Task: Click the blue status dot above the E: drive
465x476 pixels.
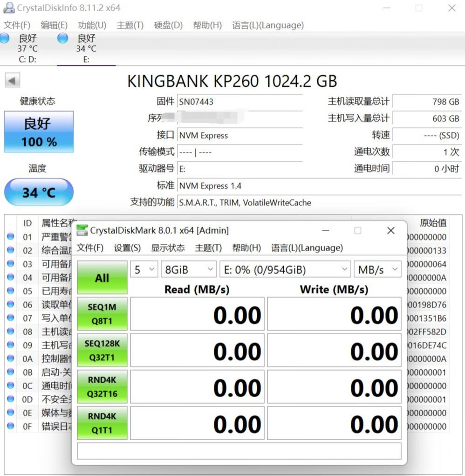Action: point(62,38)
